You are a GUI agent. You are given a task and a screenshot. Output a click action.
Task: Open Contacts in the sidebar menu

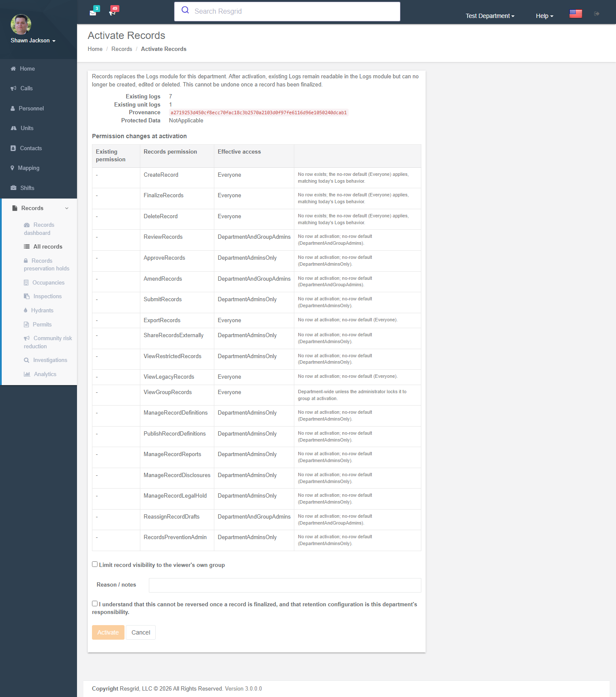(38, 148)
